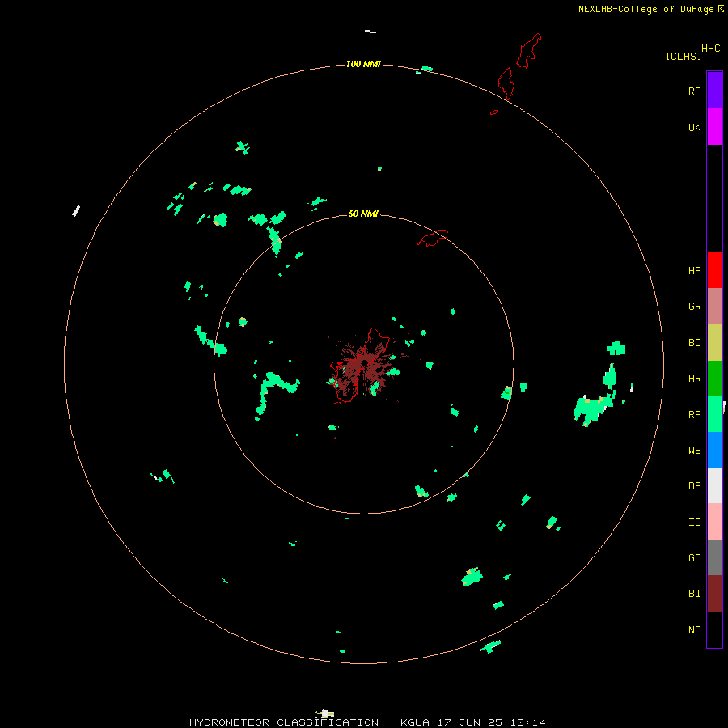This screenshot has width=728, height=728.
Task: Click the HA red legend swatch
Action: tap(714, 270)
